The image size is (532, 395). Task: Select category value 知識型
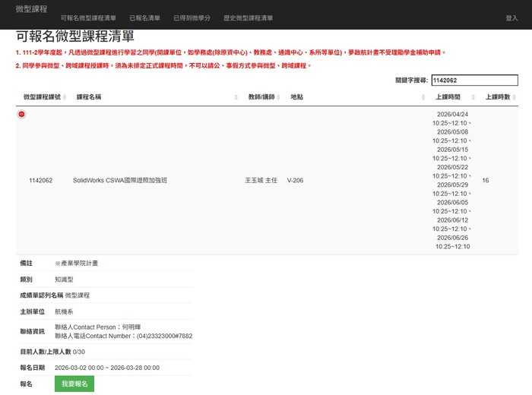click(64, 280)
